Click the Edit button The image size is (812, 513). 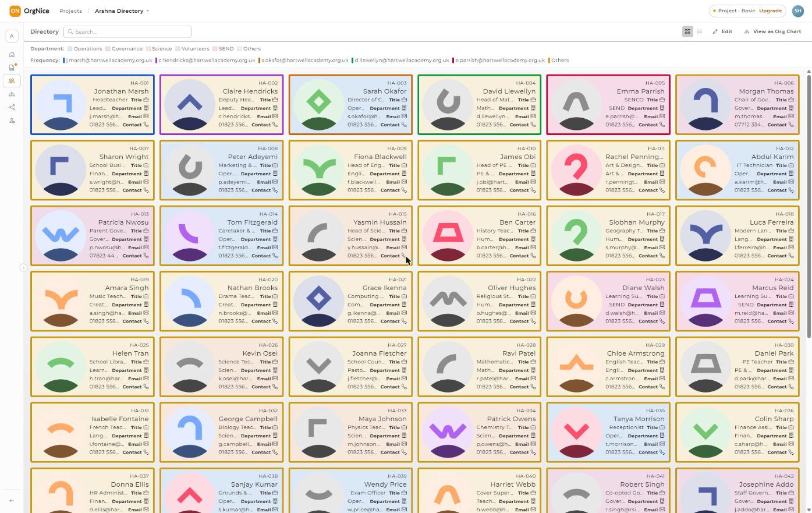(722, 31)
